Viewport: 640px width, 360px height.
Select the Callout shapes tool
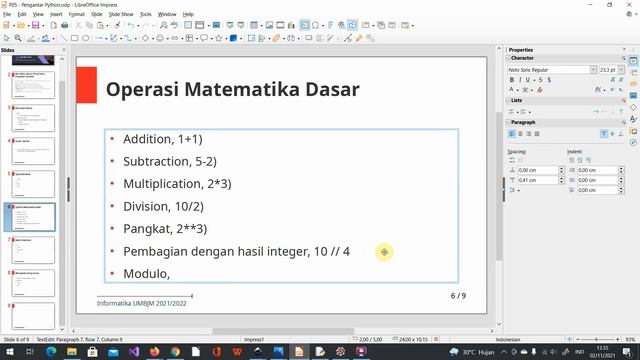(x=203, y=38)
